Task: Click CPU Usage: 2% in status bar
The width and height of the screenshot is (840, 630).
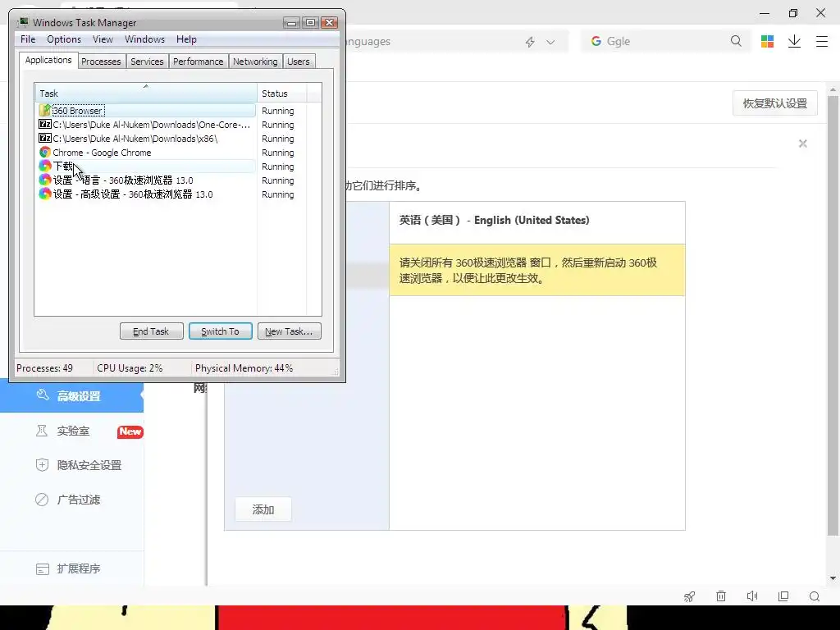Action: tap(130, 368)
